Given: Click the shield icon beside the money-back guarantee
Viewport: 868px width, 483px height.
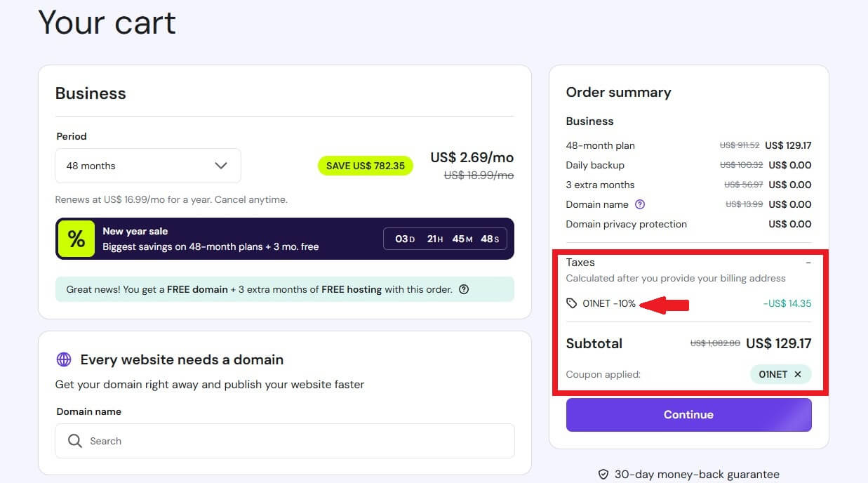Looking at the screenshot, I should click(604, 474).
